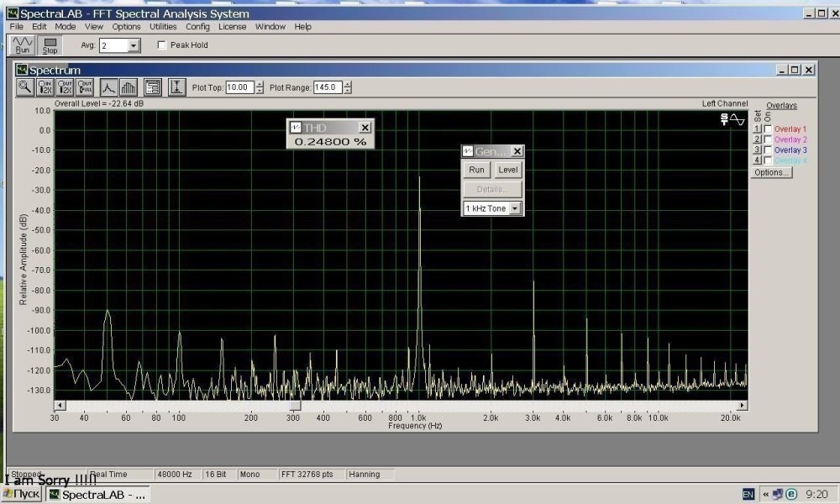
Task: Select the magnifier zoom tool
Action: tap(26, 87)
